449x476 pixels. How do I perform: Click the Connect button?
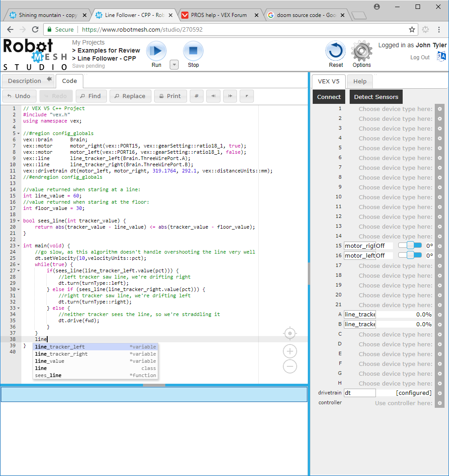(x=329, y=97)
